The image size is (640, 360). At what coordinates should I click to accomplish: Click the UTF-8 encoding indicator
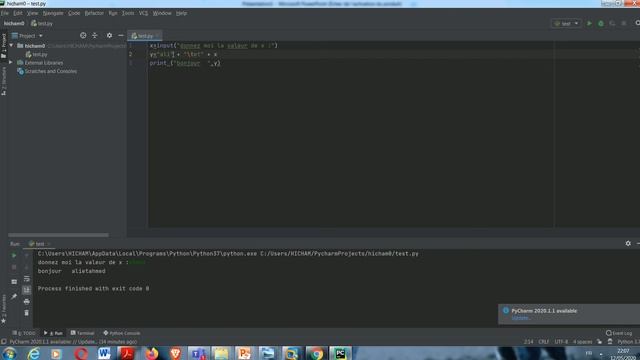point(561,342)
